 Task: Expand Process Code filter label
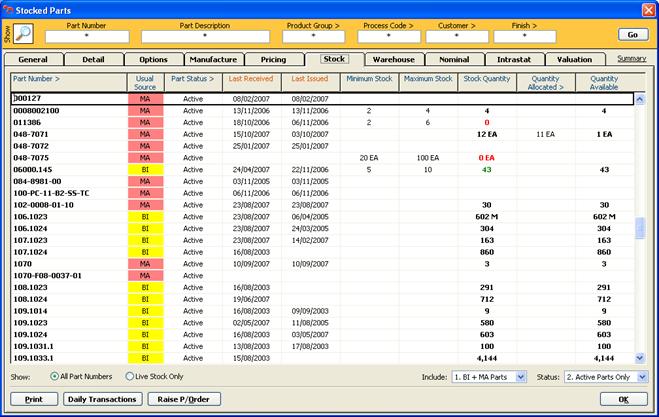[x=388, y=26]
